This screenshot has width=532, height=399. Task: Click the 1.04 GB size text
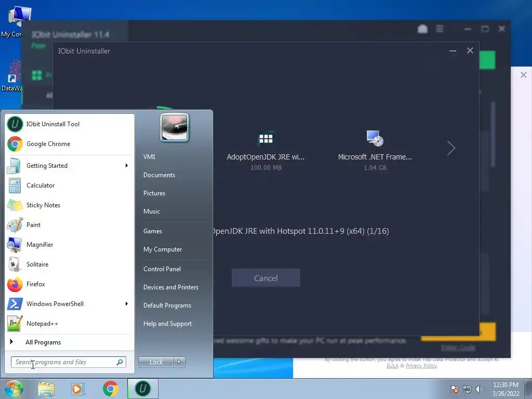(375, 168)
